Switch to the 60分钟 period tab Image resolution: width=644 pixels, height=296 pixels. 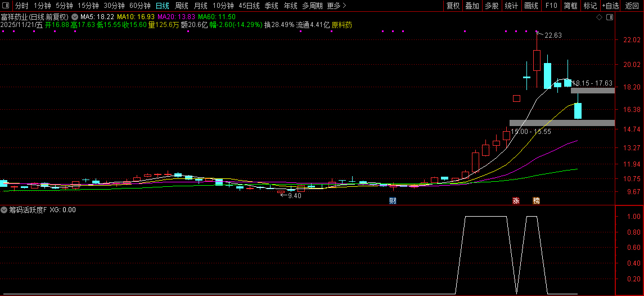coord(140,6)
